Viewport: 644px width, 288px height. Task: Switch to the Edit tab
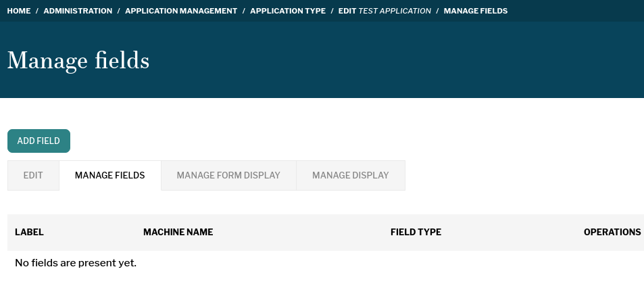tap(33, 175)
